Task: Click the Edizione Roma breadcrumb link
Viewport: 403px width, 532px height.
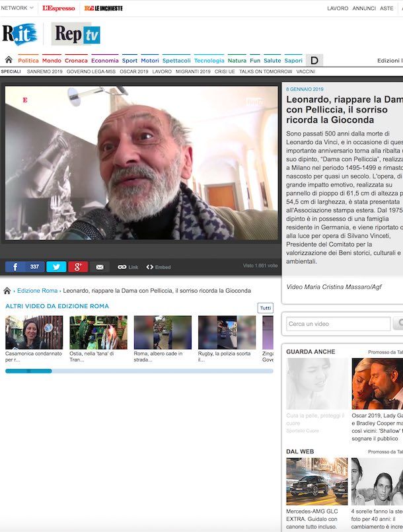Action: (x=37, y=291)
